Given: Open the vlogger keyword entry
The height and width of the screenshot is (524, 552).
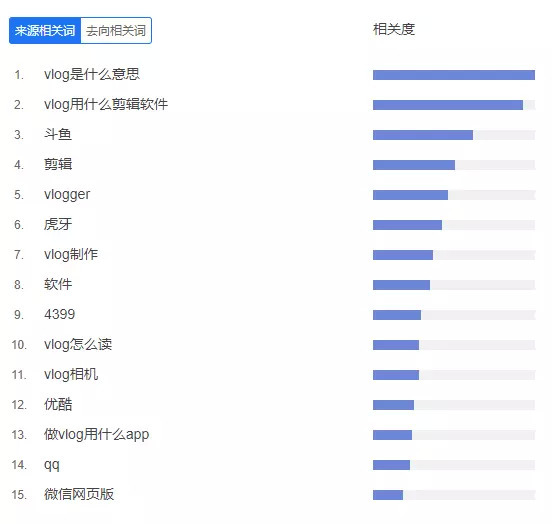Looking at the screenshot, I should [x=67, y=194].
